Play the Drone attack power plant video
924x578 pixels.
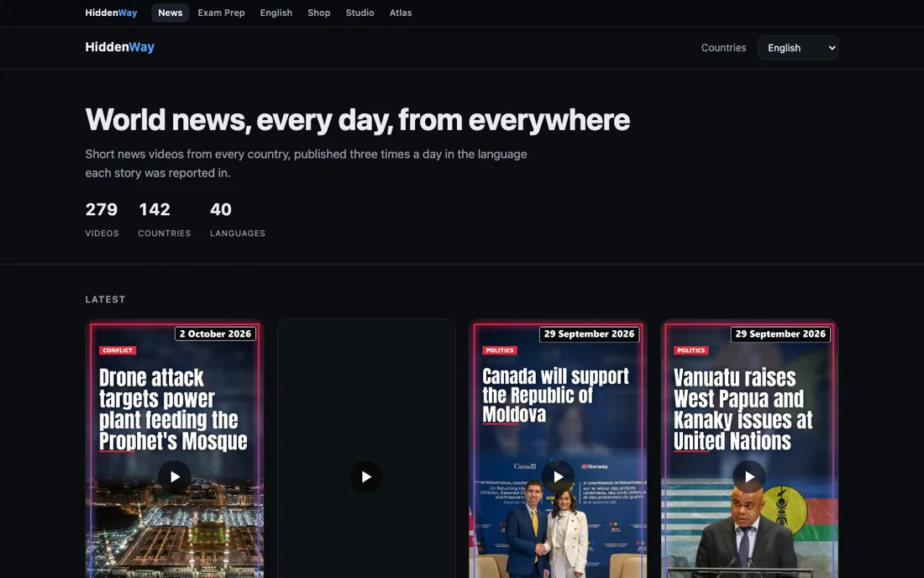[x=175, y=476]
